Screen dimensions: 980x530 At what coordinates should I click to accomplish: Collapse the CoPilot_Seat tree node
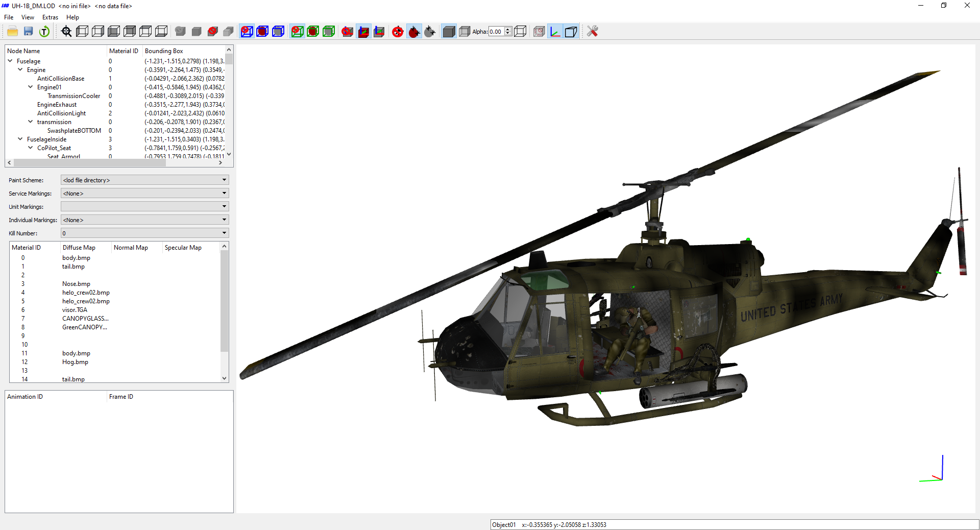(31, 148)
